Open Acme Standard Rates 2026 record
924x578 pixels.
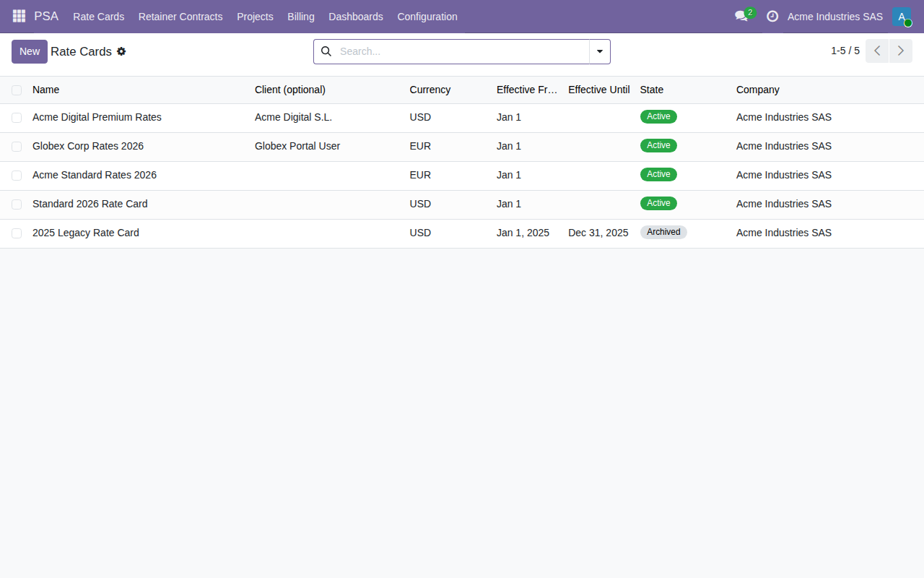(95, 175)
